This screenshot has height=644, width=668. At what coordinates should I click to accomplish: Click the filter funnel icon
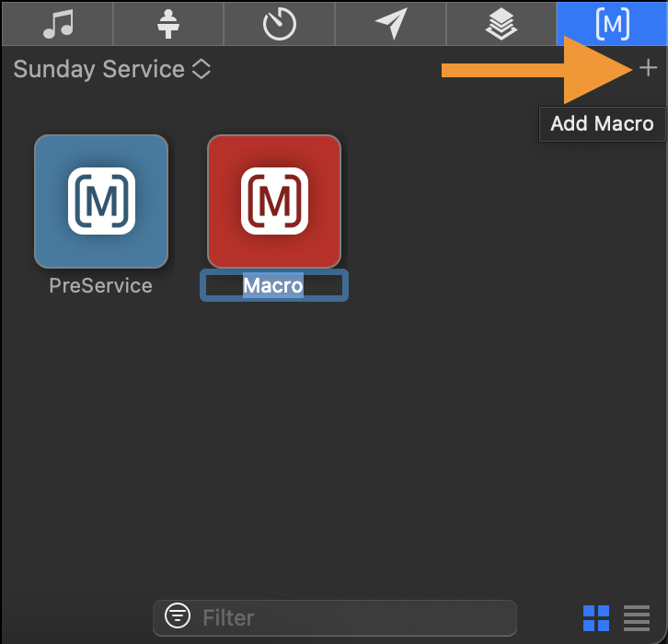coord(178,615)
